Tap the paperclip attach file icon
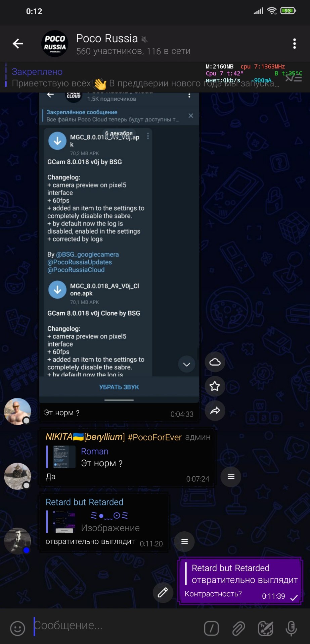310x644 pixels. (238, 628)
